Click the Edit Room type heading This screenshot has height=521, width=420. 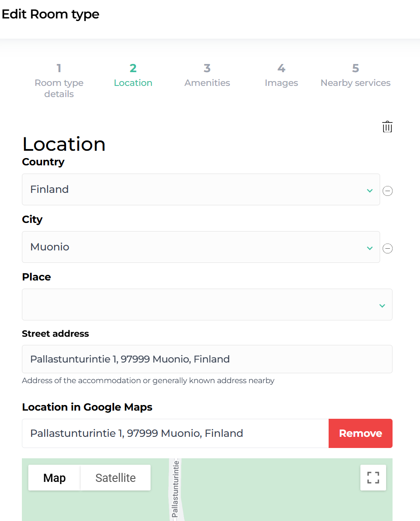(x=51, y=14)
